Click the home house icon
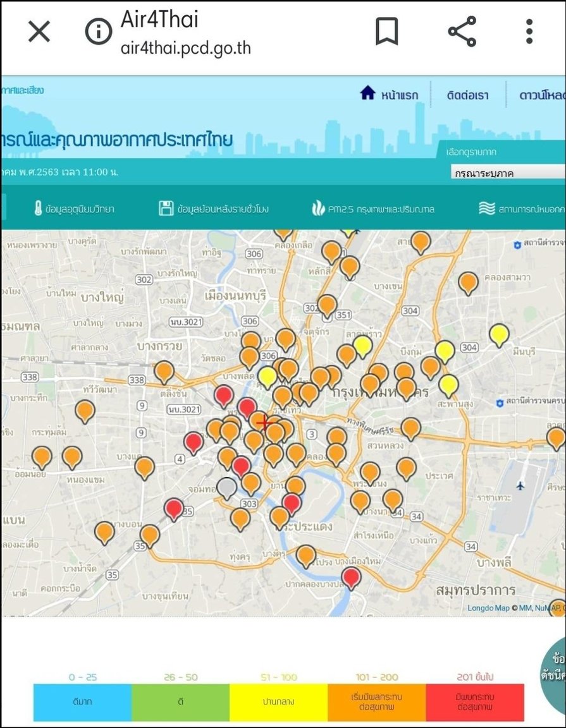 click(367, 92)
